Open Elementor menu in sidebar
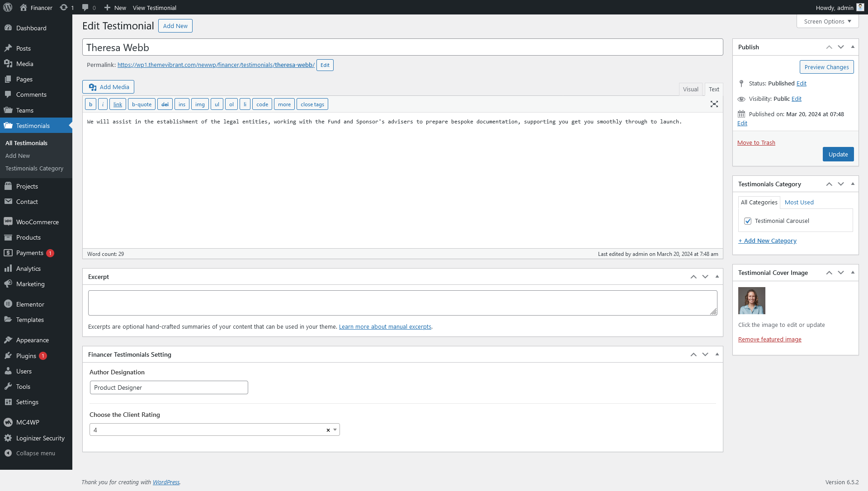This screenshot has height=491, width=868. pos(30,304)
